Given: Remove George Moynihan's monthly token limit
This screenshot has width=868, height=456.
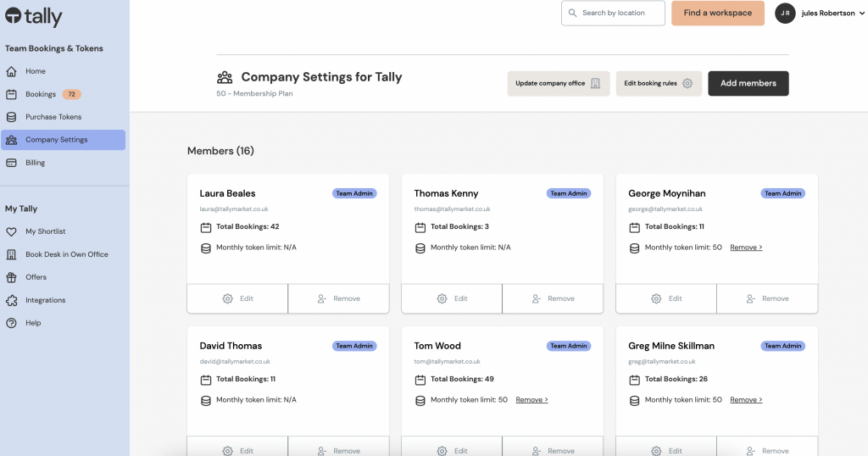Looking at the screenshot, I should pos(746,247).
